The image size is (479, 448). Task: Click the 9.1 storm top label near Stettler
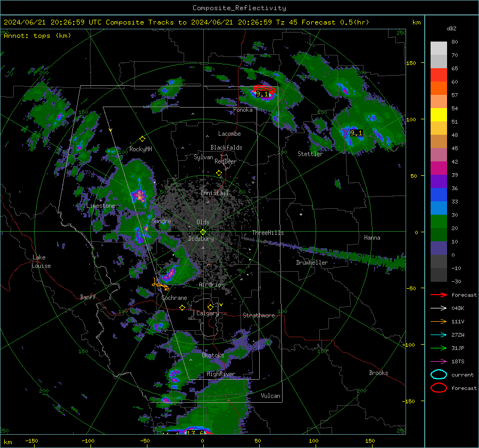tap(356, 133)
